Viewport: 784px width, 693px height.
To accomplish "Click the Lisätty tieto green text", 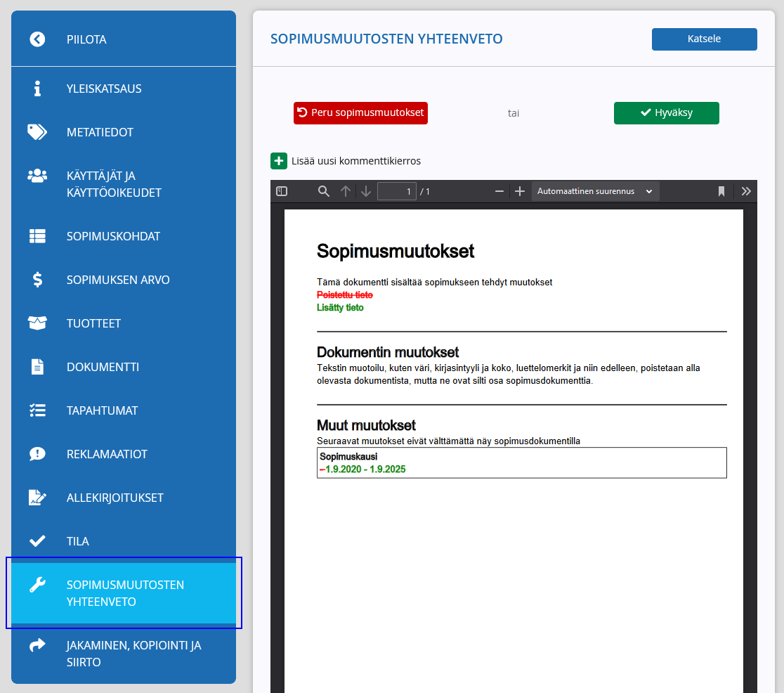I will point(340,308).
